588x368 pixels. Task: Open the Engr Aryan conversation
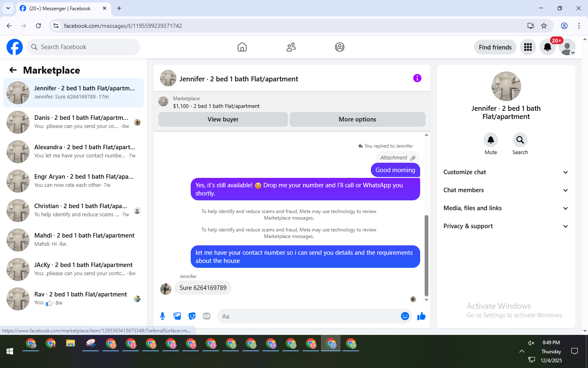click(x=73, y=181)
